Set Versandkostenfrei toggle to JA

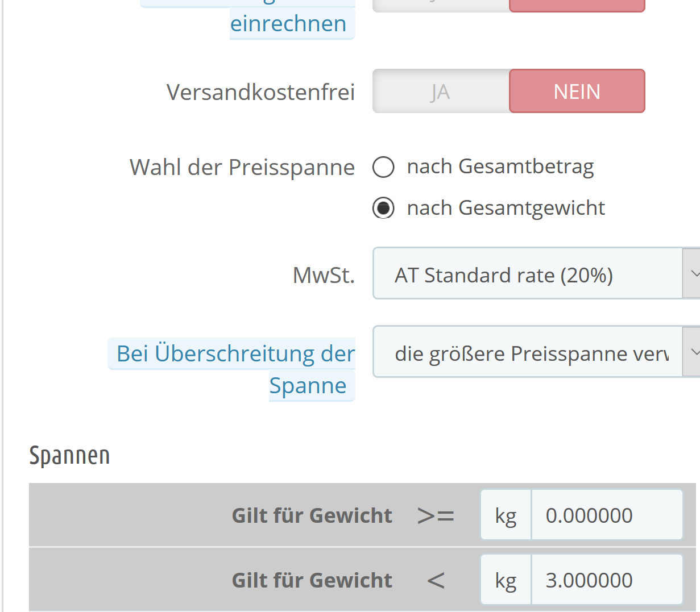(441, 91)
